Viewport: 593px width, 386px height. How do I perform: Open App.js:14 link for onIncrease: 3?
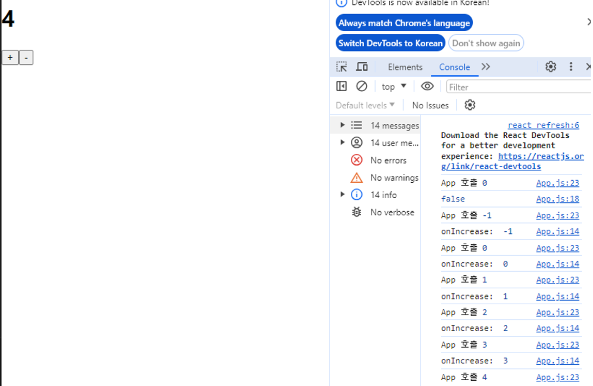coord(557,361)
